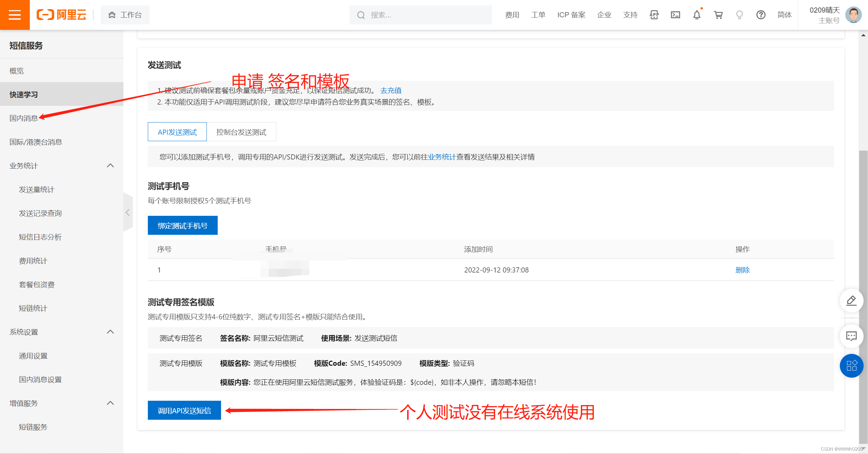
Task: Open the 工单 menu
Action: [538, 15]
